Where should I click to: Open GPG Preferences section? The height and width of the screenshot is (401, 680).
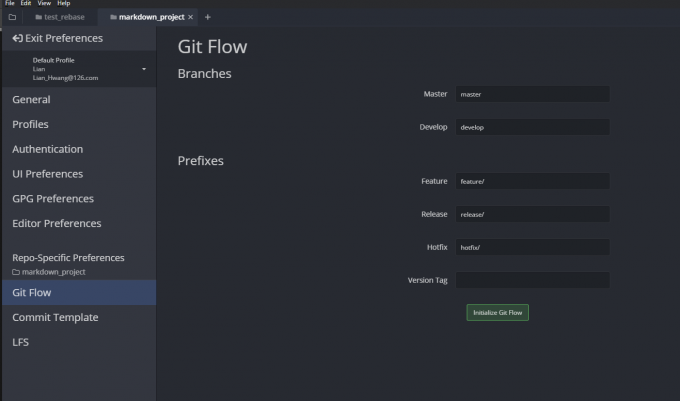click(52, 199)
